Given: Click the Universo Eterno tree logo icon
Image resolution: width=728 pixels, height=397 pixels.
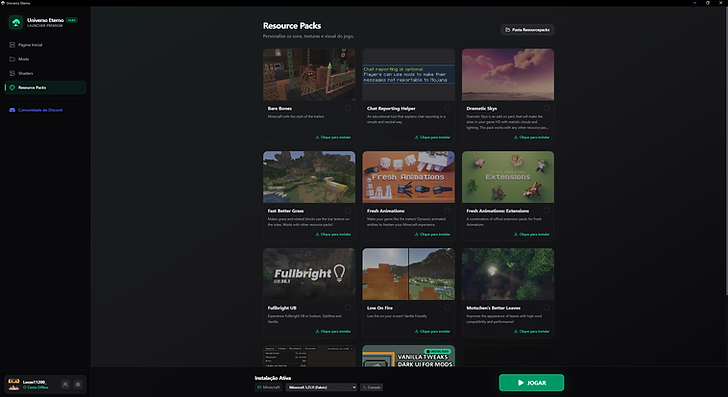Looking at the screenshot, I should coord(16,22).
